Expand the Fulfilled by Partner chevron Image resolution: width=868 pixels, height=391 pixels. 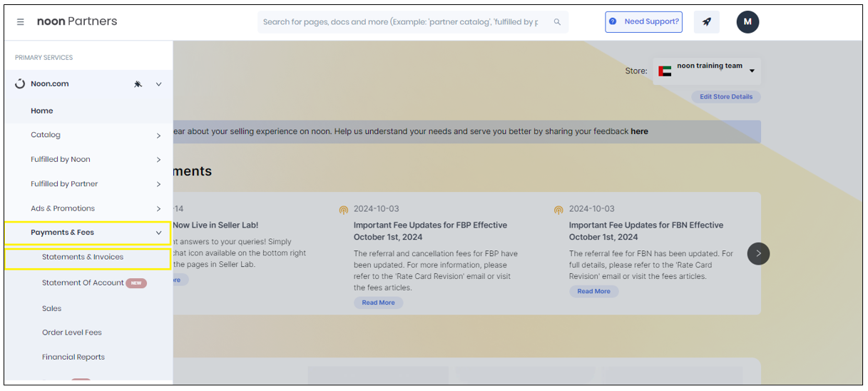tap(158, 184)
